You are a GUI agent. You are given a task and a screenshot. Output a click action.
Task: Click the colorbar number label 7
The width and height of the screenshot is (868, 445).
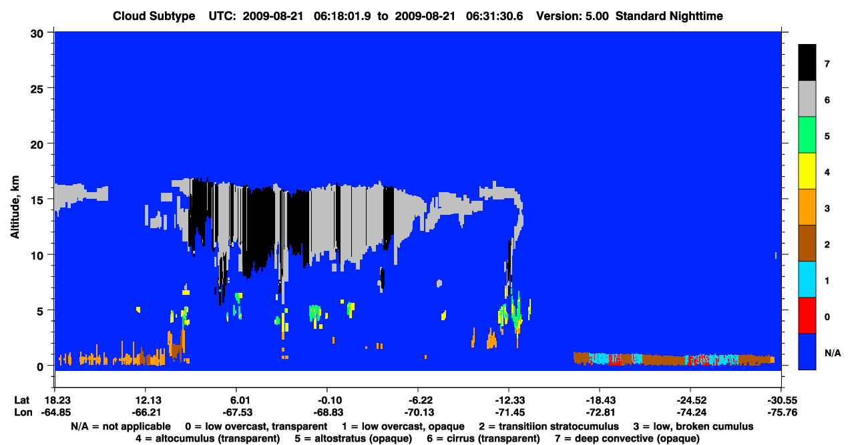pos(827,64)
